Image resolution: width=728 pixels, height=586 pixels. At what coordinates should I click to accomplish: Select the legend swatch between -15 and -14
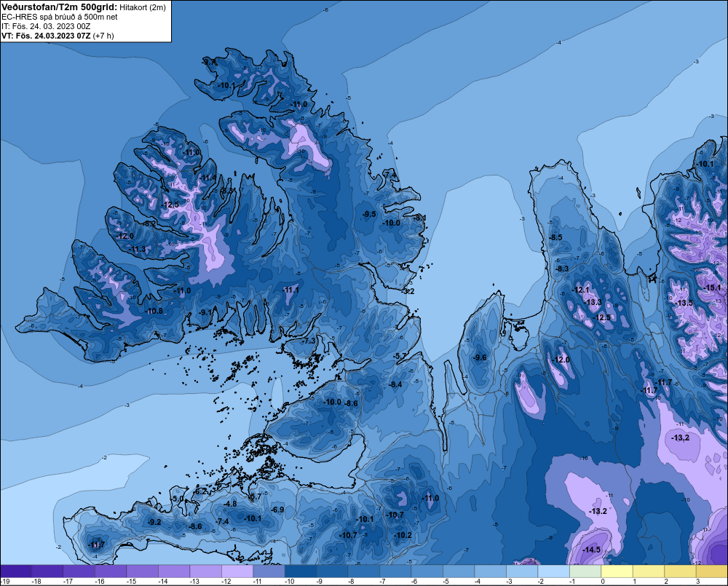142,571
